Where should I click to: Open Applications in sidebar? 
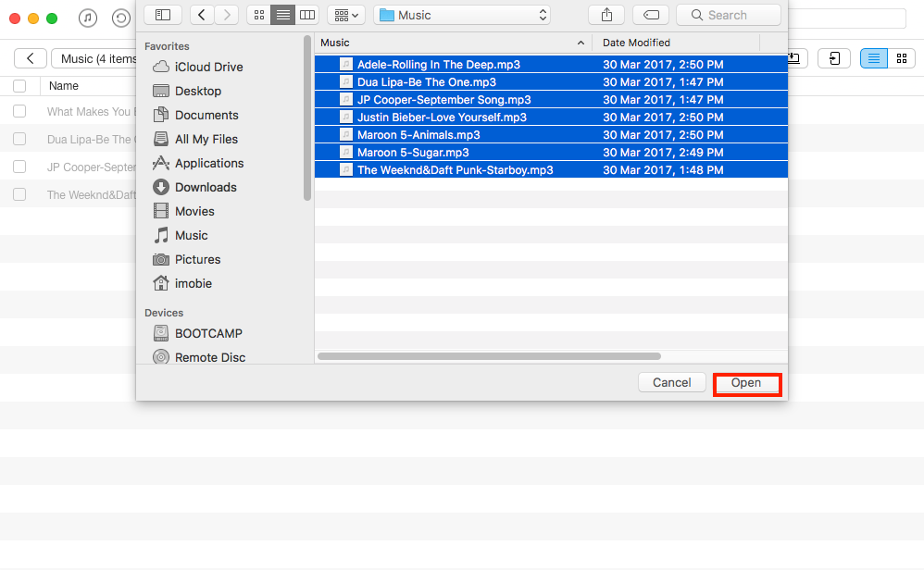pos(197,163)
